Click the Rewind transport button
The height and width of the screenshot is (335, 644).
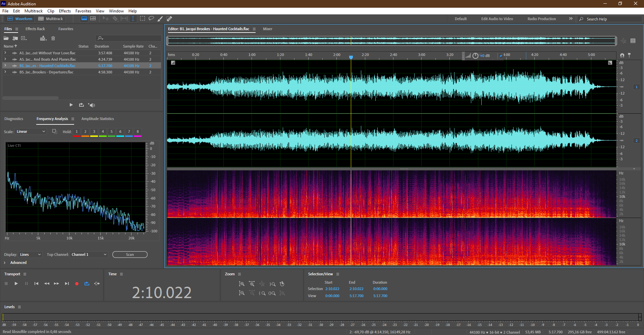coord(47,284)
